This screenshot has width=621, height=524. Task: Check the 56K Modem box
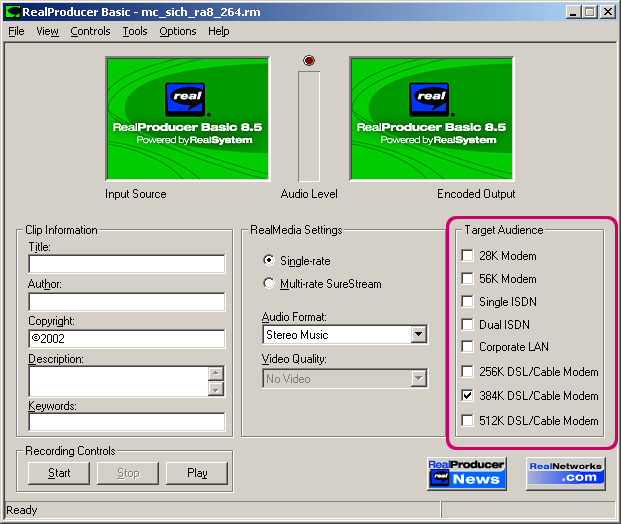(467, 278)
